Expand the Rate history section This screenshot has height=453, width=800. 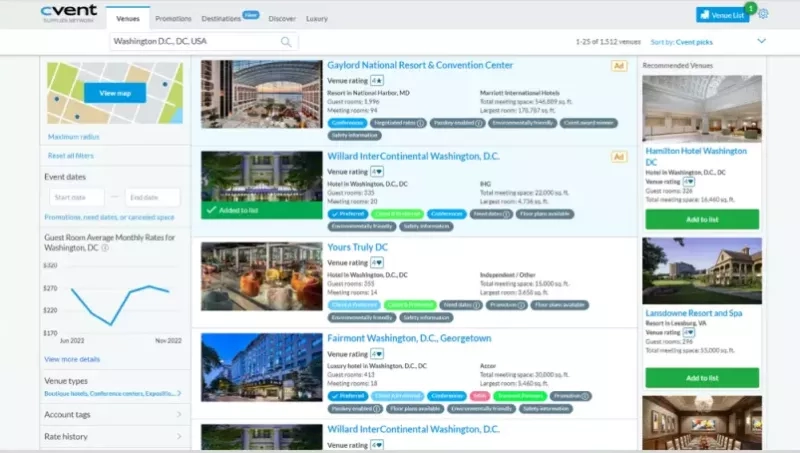tap(113, 437)
